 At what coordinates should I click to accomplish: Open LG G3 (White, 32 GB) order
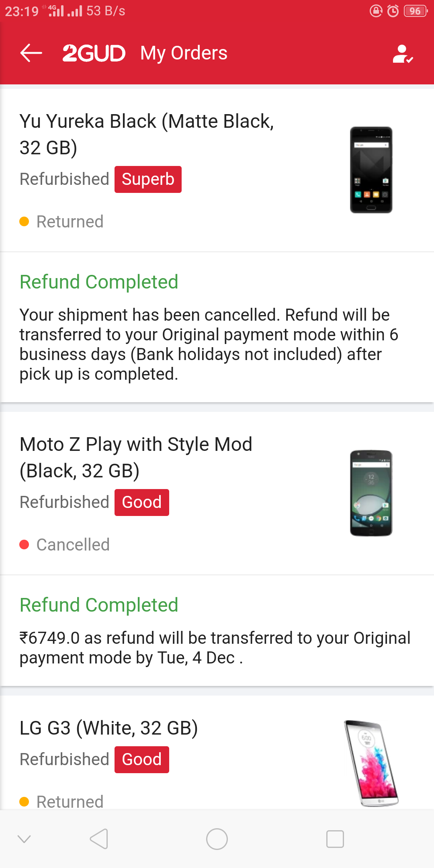108,728
